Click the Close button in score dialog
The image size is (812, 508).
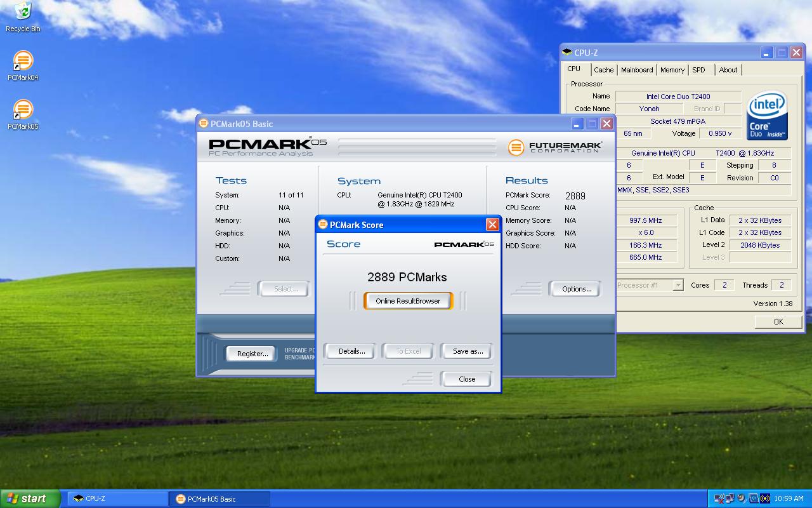(x=467, y=379)
